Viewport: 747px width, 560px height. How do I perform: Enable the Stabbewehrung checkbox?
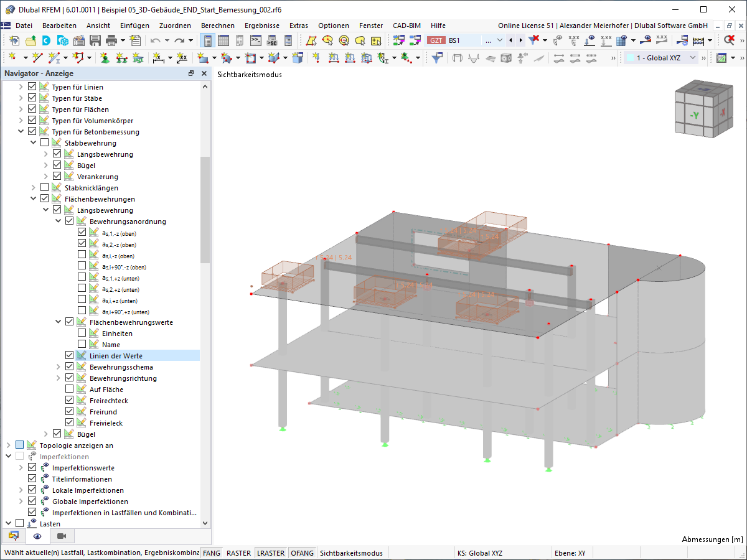point(45,143)
